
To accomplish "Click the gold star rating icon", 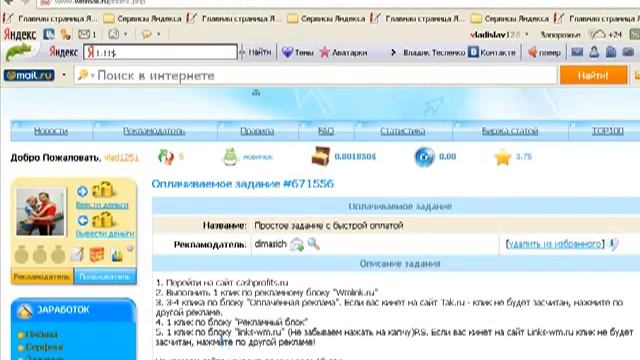I will click(x=502, y=157).
